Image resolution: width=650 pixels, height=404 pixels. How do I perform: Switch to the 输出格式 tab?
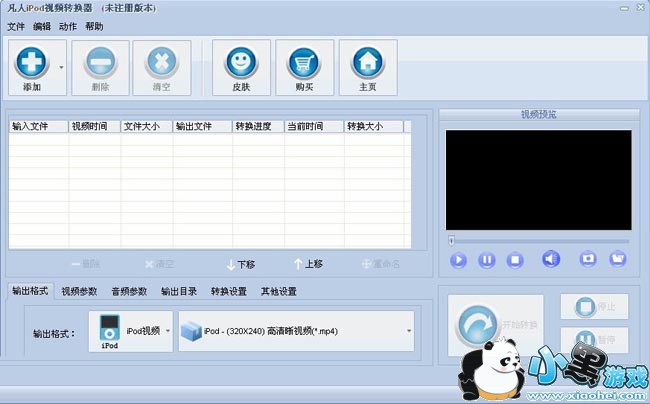[30, 291]
